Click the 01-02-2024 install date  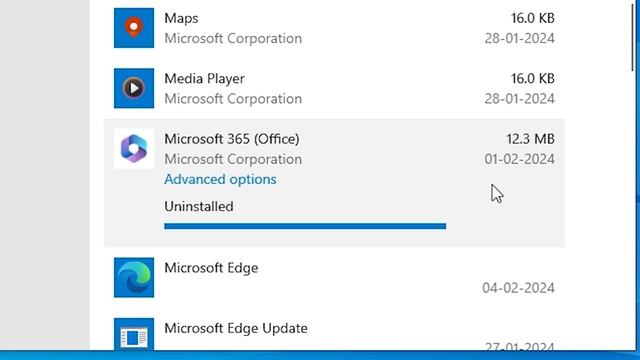(x=519, y=159)
